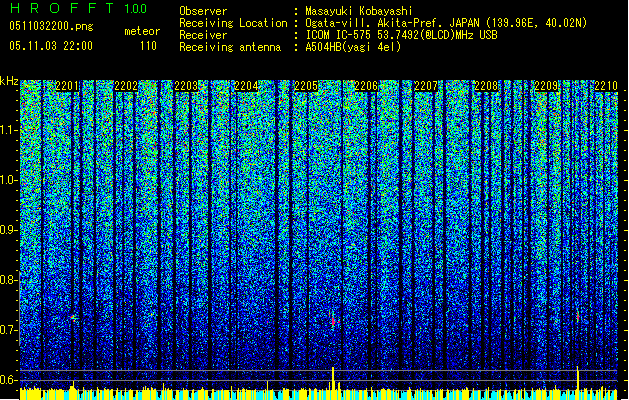The width and height of the screenshot is (629, 400).
Task: Click the 2204 time marker
Action: [x=246, y=86]
